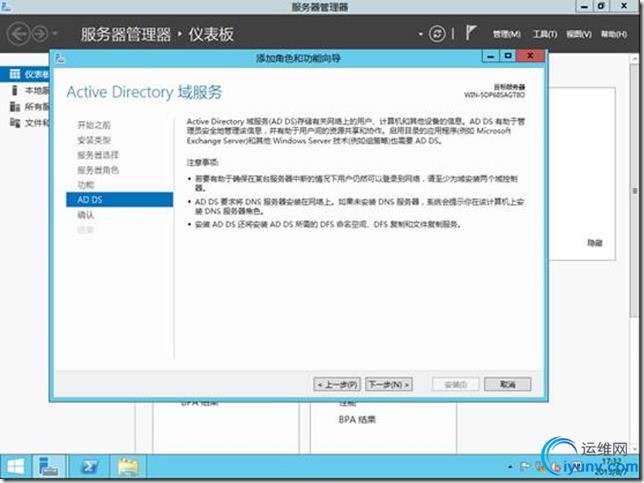Go to 安装类型 wizard step
644x483 pixels.
(94, 140)
